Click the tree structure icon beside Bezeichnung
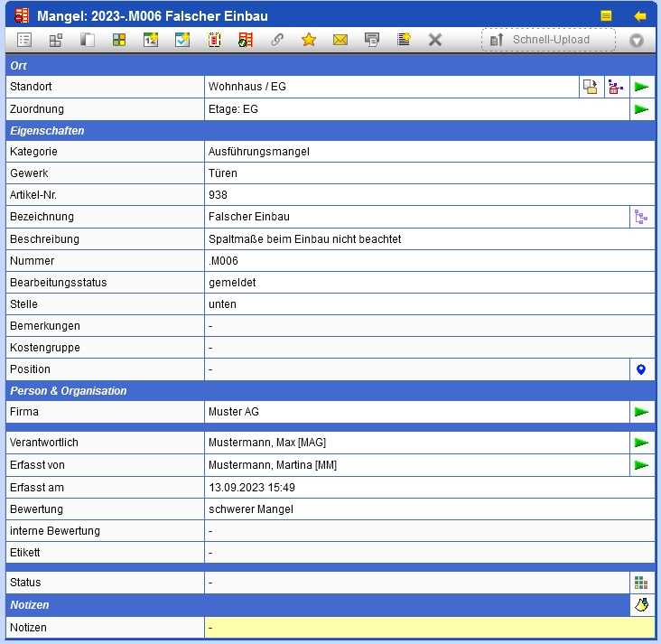The width and height of the screenshot is (661, 644). [641, 217]
